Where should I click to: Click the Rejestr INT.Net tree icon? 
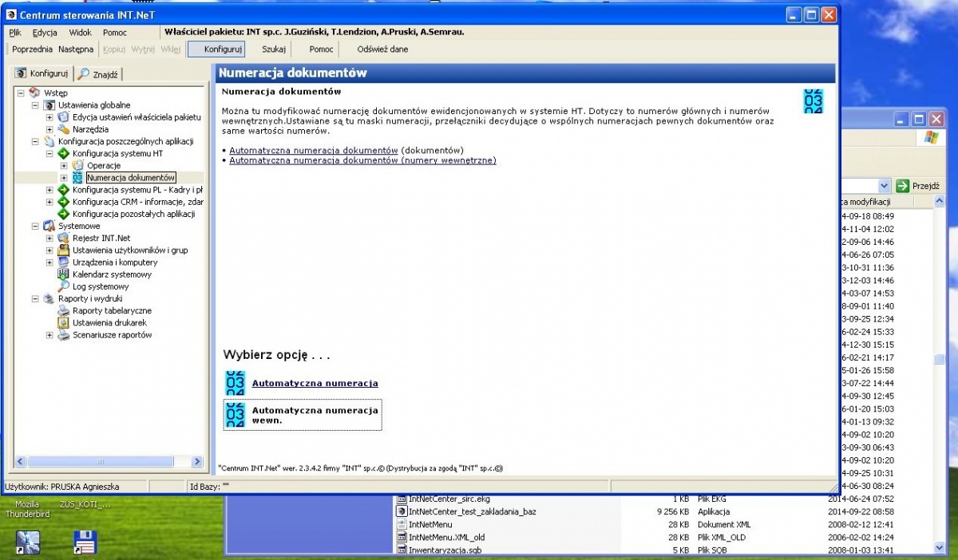[64, 238]
